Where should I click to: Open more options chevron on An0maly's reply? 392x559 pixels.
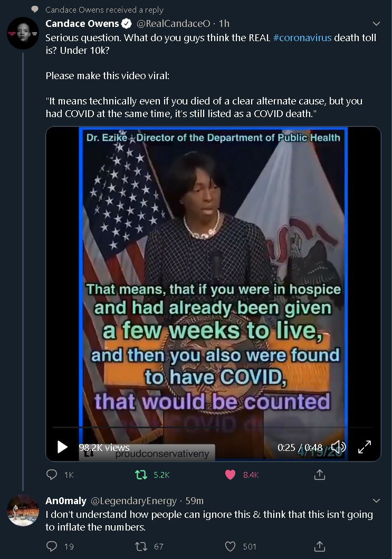376,501
